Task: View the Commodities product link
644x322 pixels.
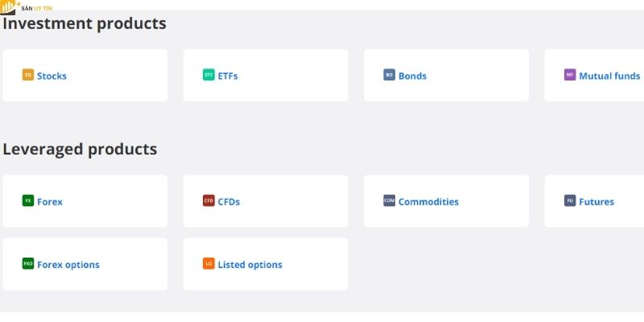Action: (428, 202)
